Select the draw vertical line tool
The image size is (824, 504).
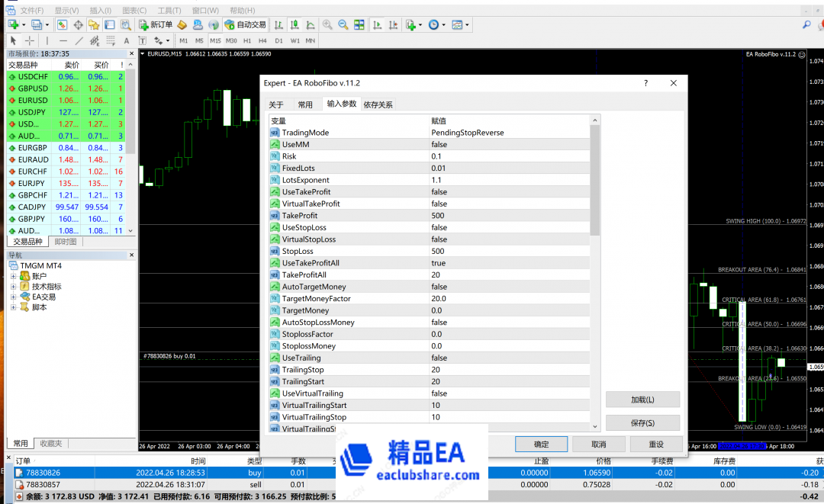47,40
